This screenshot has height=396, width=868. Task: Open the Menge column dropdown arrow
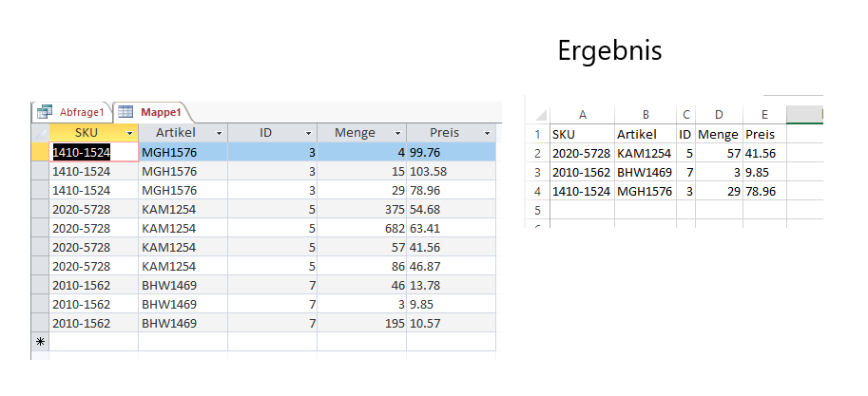397,134
